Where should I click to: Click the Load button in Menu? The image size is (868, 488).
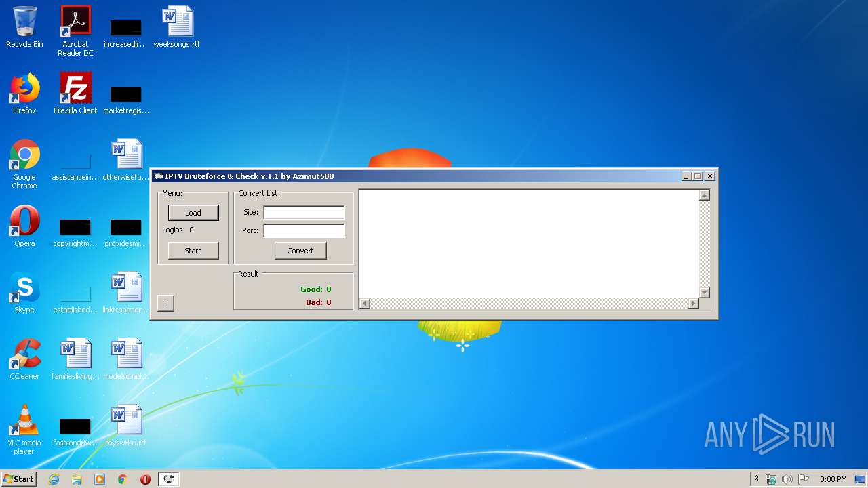pos(193,213)
